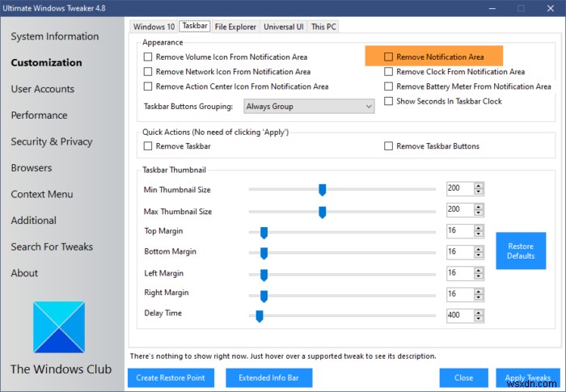Screen dimensions: 566x392
Task: Switch to the This PC tab
Action: [x=323, y=27]
